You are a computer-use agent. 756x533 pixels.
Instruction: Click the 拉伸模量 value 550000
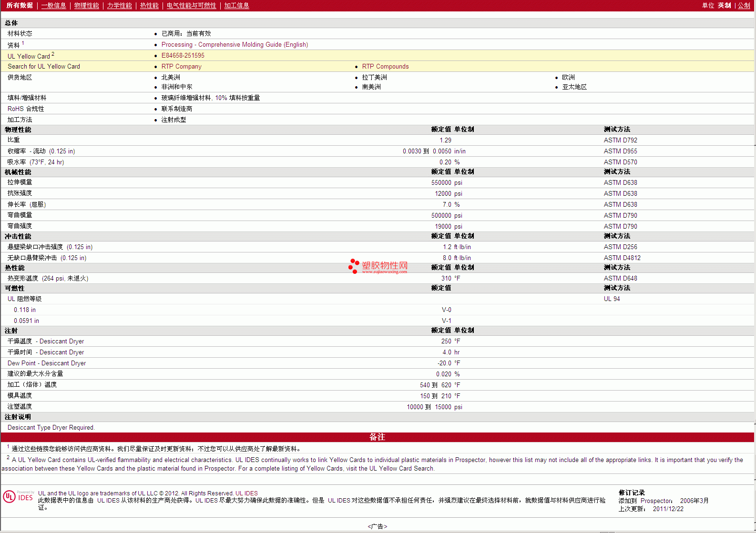point(441,182)
